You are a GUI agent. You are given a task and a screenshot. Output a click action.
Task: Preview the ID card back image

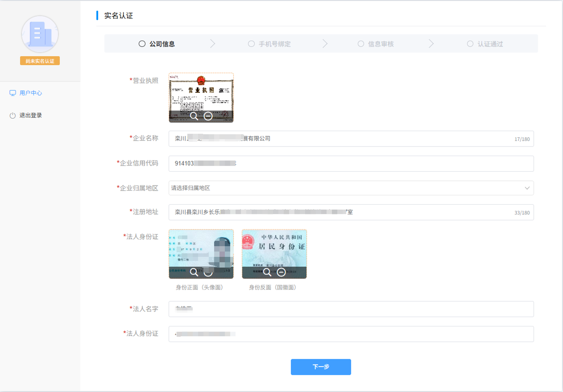(267, 272)
